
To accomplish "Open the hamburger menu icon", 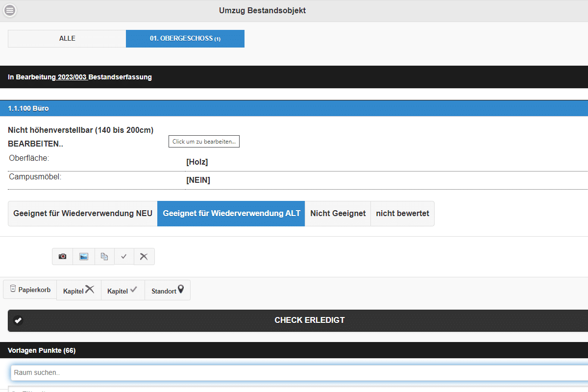I will click(10, 10).
